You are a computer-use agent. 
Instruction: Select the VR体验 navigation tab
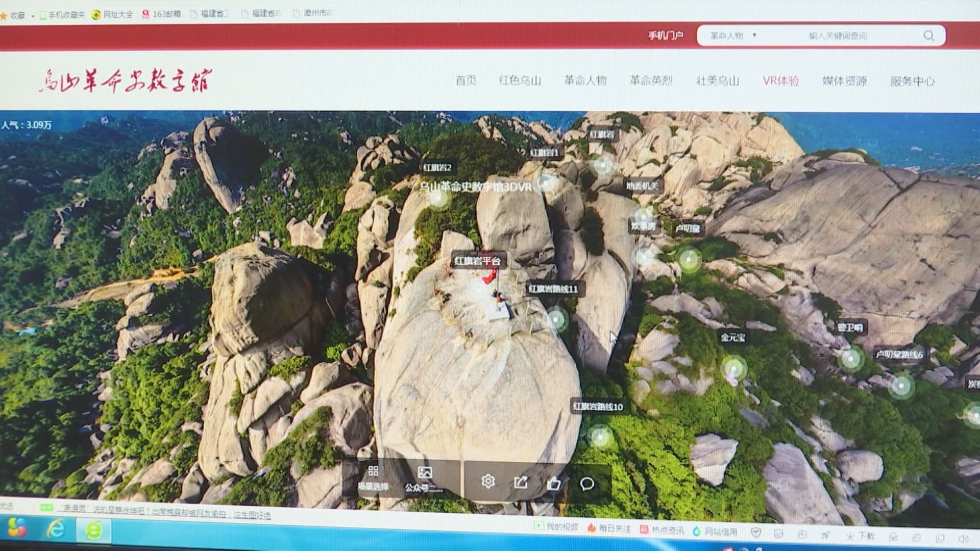(780, 81)
